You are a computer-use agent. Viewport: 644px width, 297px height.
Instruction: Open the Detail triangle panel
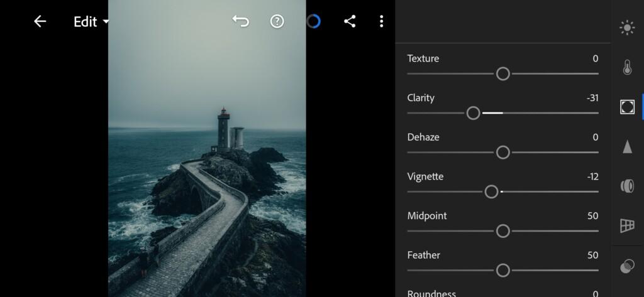pos(627,146)
